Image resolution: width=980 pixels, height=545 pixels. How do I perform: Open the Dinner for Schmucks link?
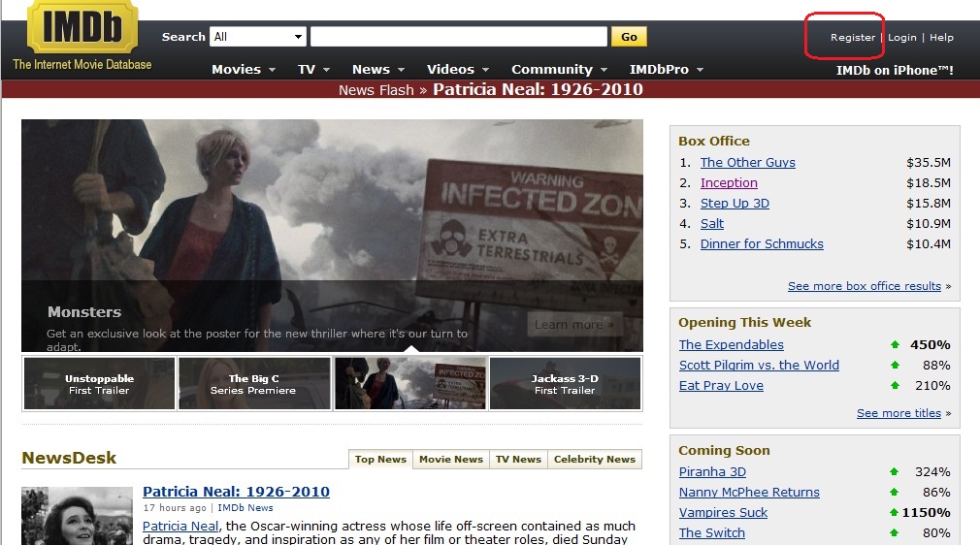point(762,243)
